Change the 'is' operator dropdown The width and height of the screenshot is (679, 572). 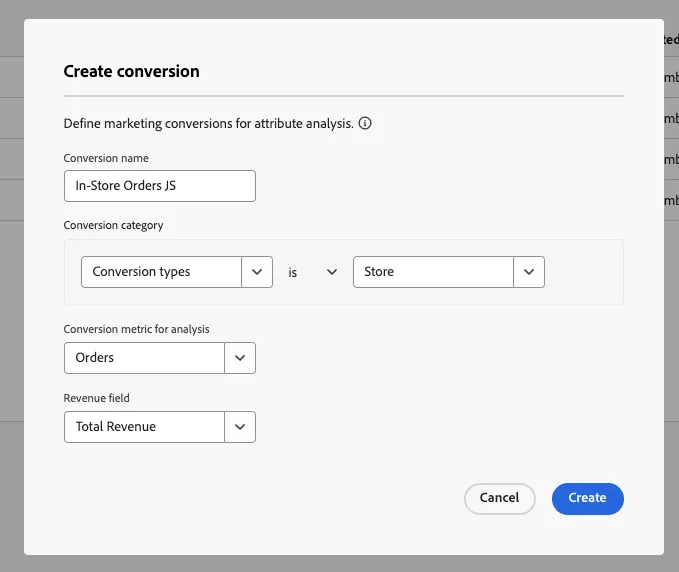(x=313, y=272)
